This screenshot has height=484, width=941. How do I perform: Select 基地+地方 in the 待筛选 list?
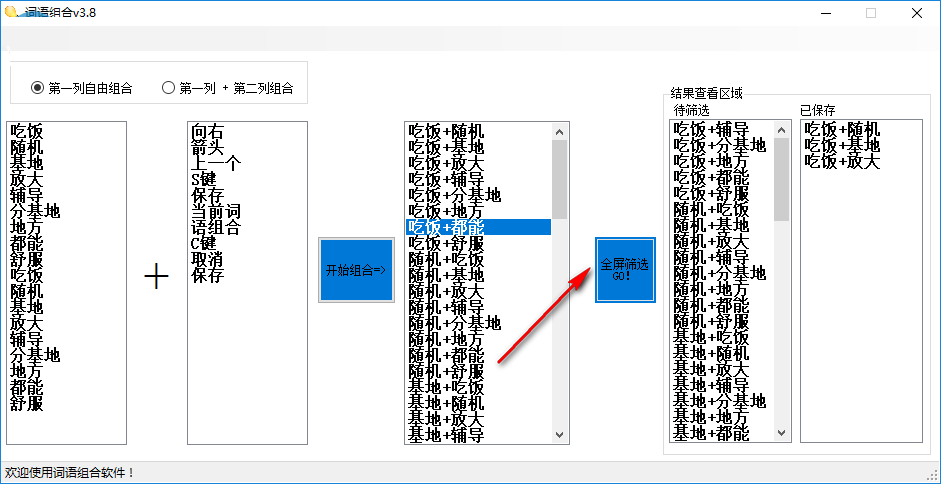pyautogui.click(x=711, y=417)
